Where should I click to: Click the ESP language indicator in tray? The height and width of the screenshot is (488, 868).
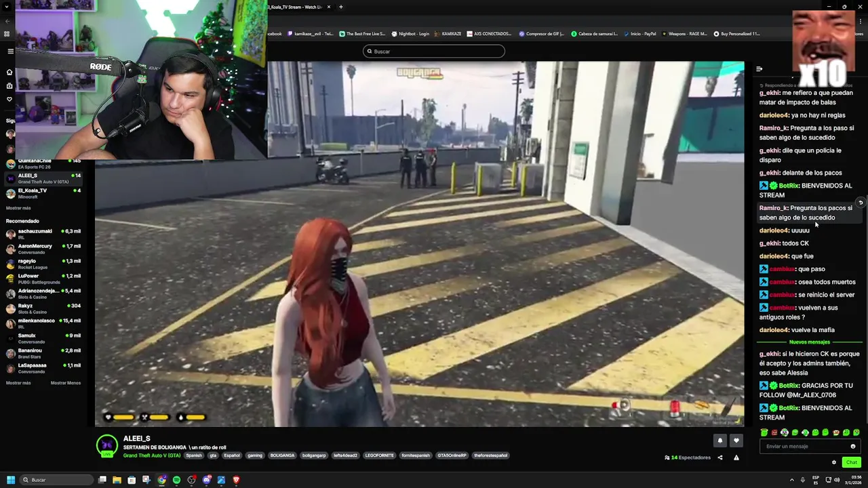[x=814, y=480]
